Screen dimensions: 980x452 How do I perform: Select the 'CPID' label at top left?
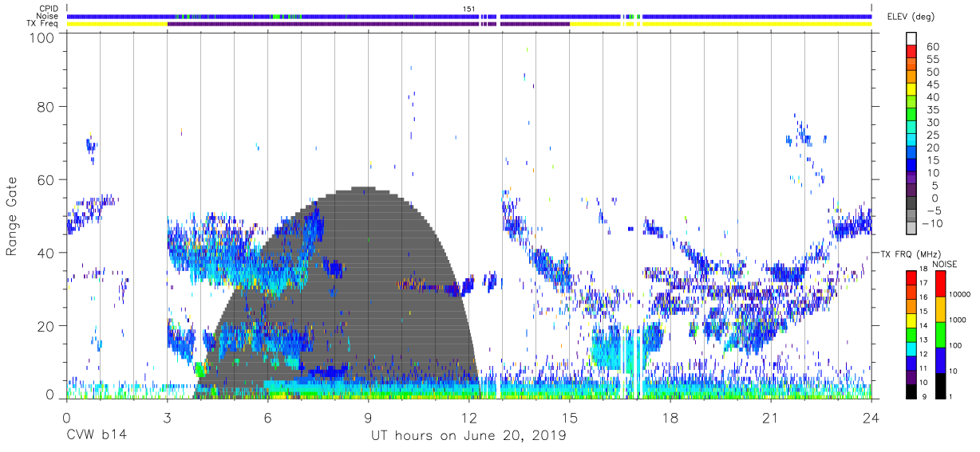[48, 9]
